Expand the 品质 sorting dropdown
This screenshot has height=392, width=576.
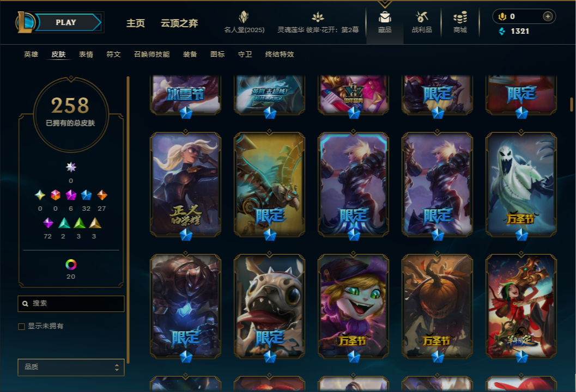(x=71, y=367)
